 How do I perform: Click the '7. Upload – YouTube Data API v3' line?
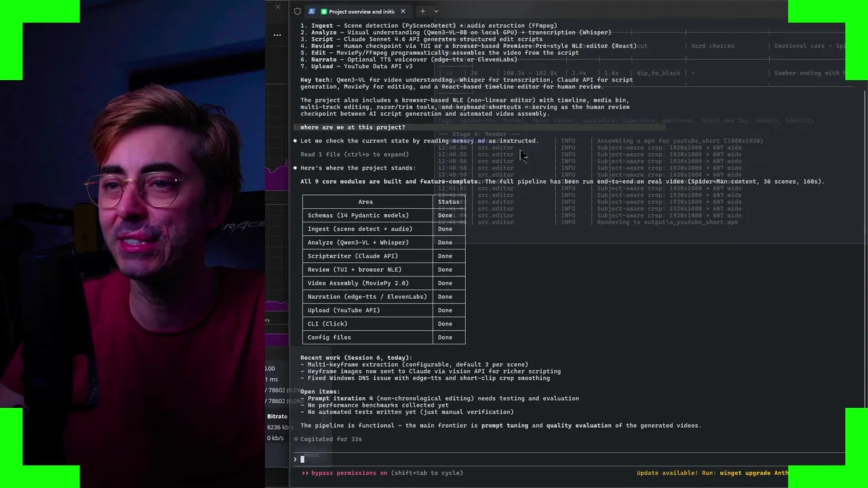coord(356,66)
